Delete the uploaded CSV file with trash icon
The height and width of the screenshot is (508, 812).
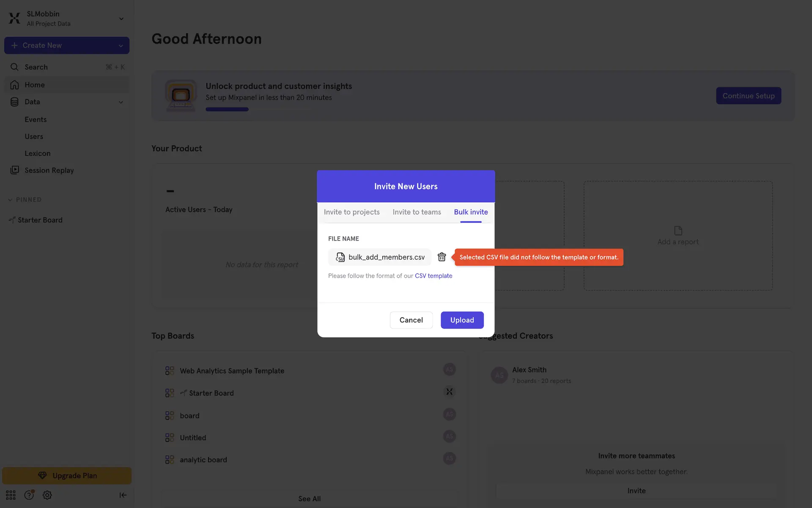[442, 257]
